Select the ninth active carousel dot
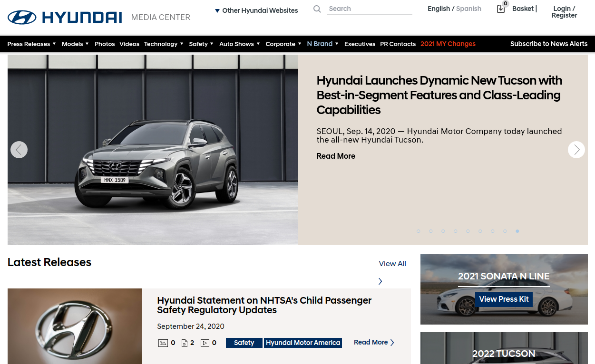The image size is (595, 364). 517,231
